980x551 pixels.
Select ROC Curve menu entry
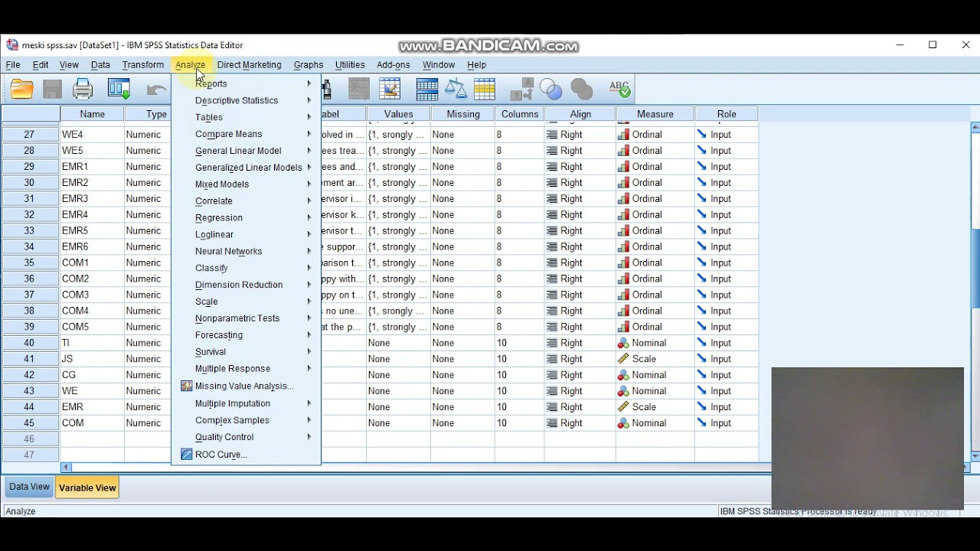246,455
